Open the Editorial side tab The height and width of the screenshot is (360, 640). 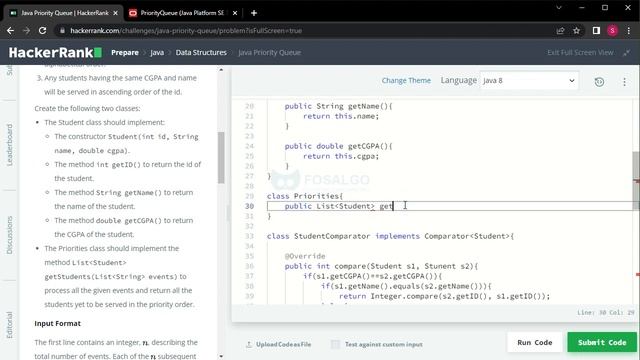(10, 325)
